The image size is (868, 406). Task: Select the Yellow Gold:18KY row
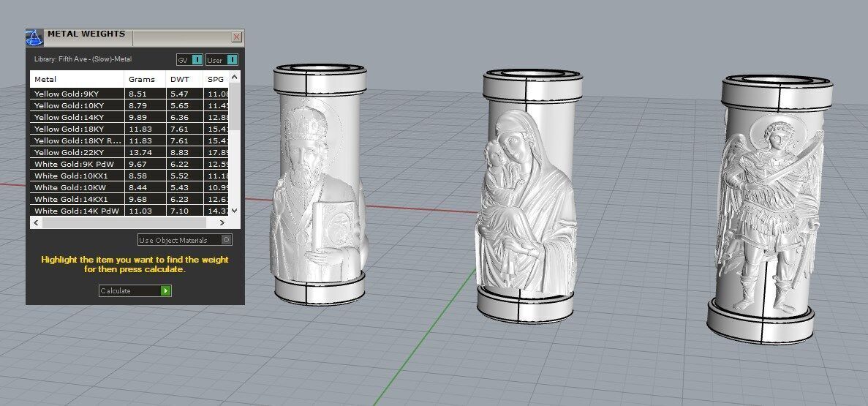pyautogui.click(x=129, y=129)
